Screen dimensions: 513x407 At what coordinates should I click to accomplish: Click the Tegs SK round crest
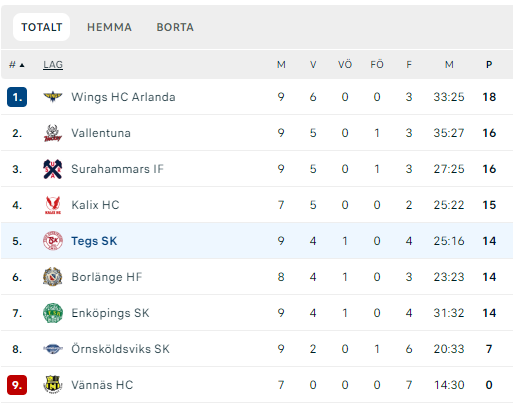click(x=53, y=241)
